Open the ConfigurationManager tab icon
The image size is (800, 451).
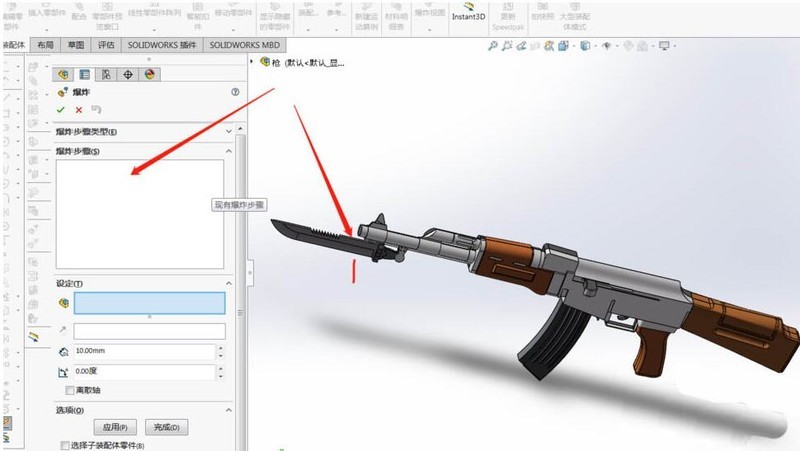[x=106, y=74]
